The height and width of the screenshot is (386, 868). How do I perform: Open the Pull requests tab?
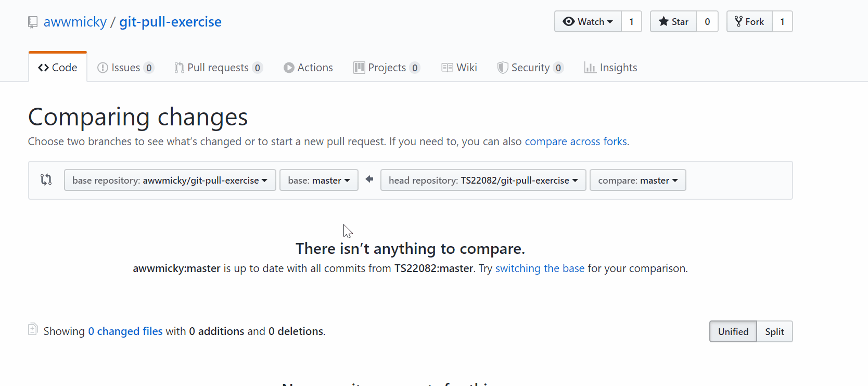tap(219, 68)
